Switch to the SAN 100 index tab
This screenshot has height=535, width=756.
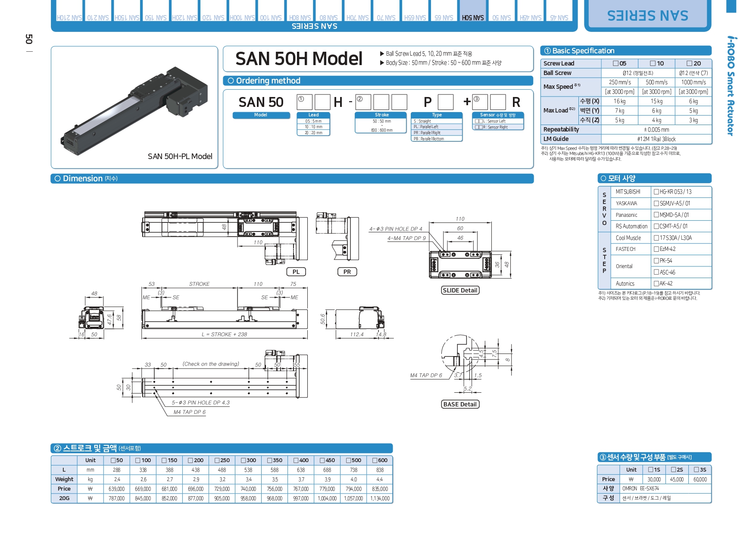click(x=271, y=11)
